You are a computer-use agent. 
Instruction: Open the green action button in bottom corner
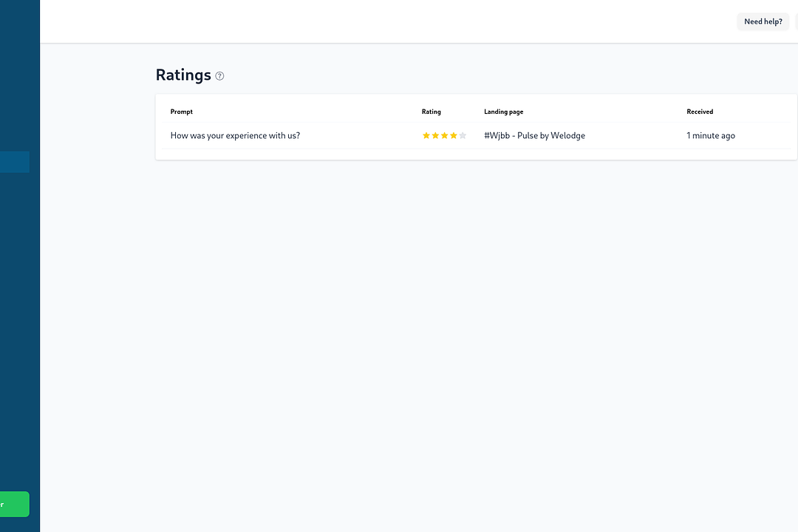click(15, 504)
